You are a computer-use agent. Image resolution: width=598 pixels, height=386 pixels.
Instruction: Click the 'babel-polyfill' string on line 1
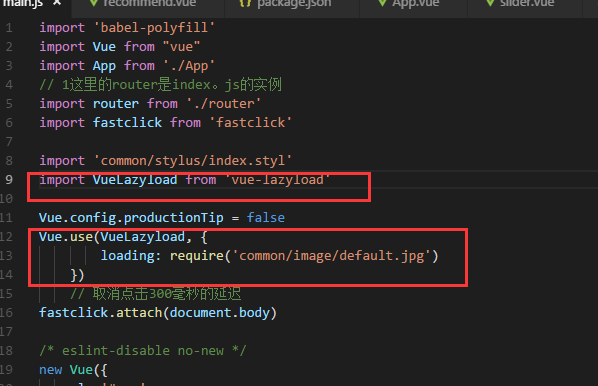[154, 28]
